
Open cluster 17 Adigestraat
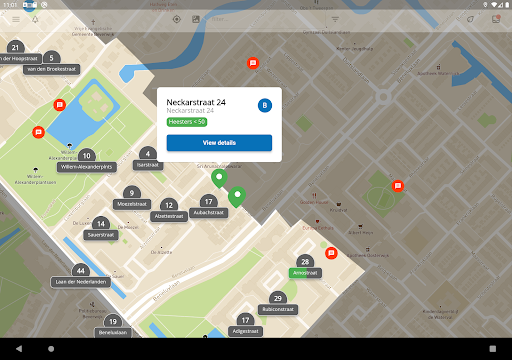(x=245, y=326)
